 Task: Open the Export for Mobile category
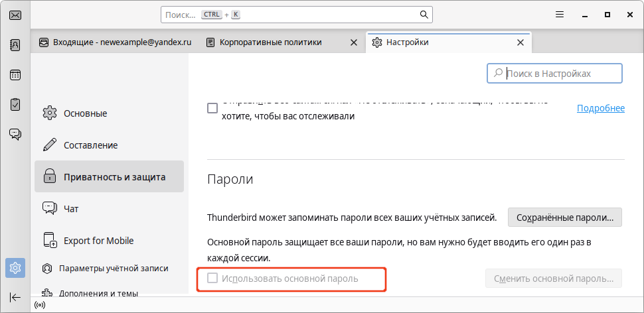pyautogui.click(x=110, y=241)
